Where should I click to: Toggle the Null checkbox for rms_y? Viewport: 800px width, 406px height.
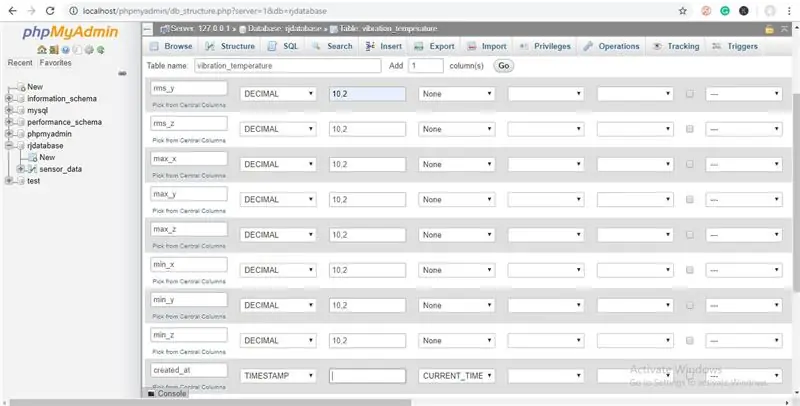pyautogui.click(x=690, y=94)
